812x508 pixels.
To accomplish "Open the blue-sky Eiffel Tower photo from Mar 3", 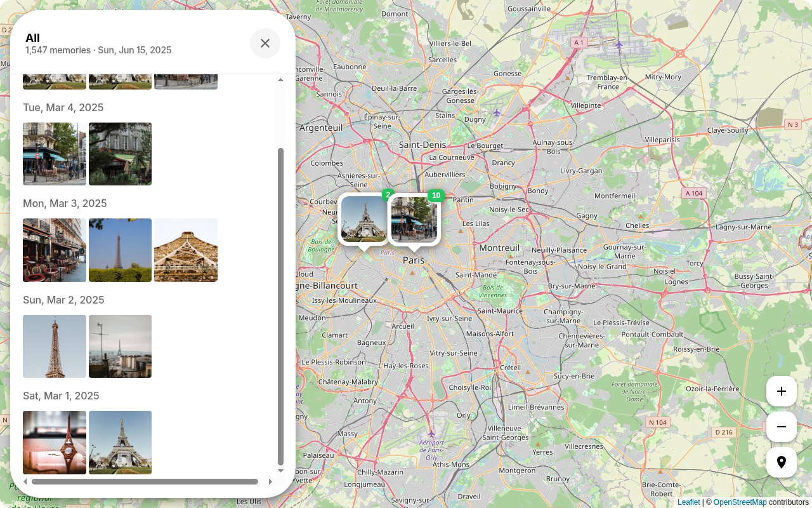I will point(121,250).
